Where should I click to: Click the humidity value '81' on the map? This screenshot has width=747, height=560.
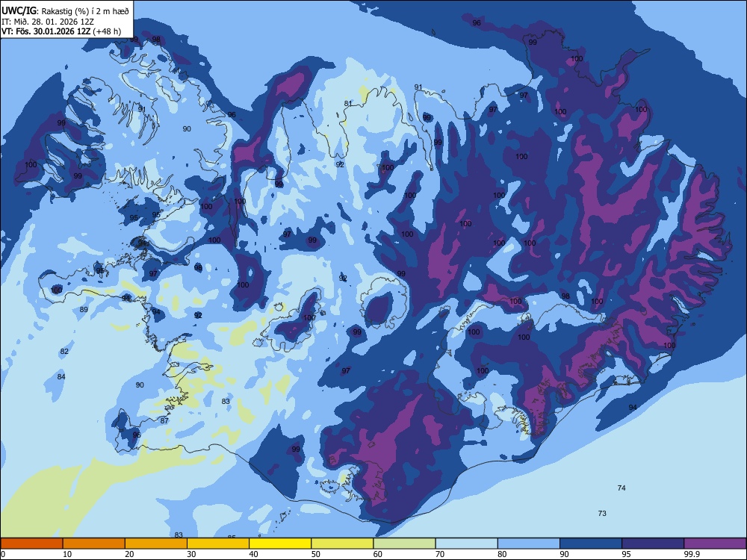(348, 103)
